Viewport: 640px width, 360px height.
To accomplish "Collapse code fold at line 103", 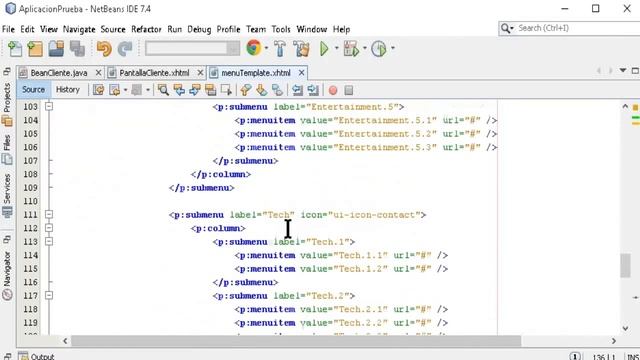I will click(49, 107).
